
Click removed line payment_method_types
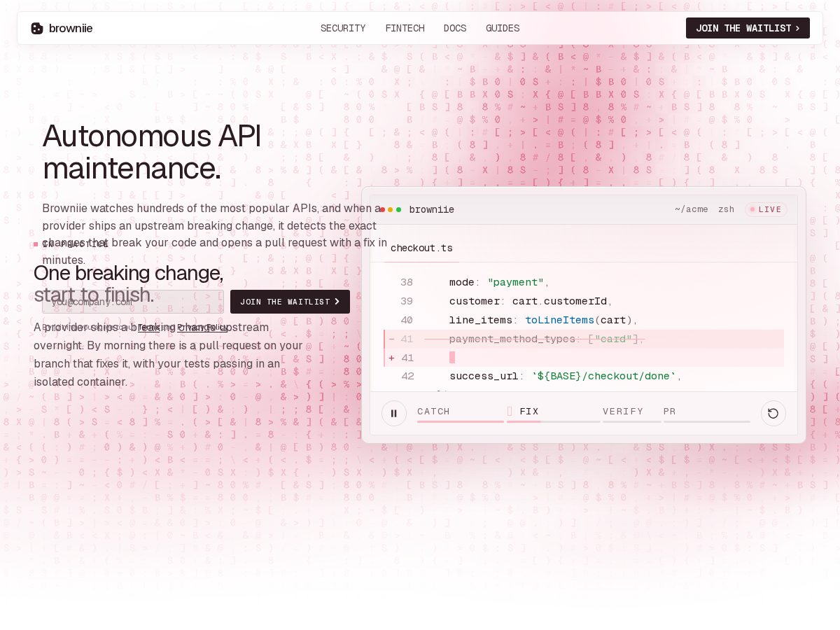pos(584,339)
